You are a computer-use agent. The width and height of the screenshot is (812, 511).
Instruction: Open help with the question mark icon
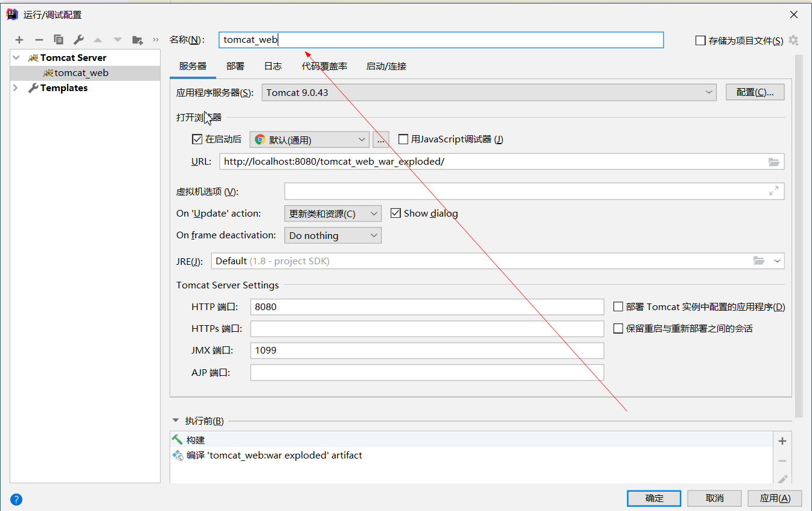pos(16,499)
